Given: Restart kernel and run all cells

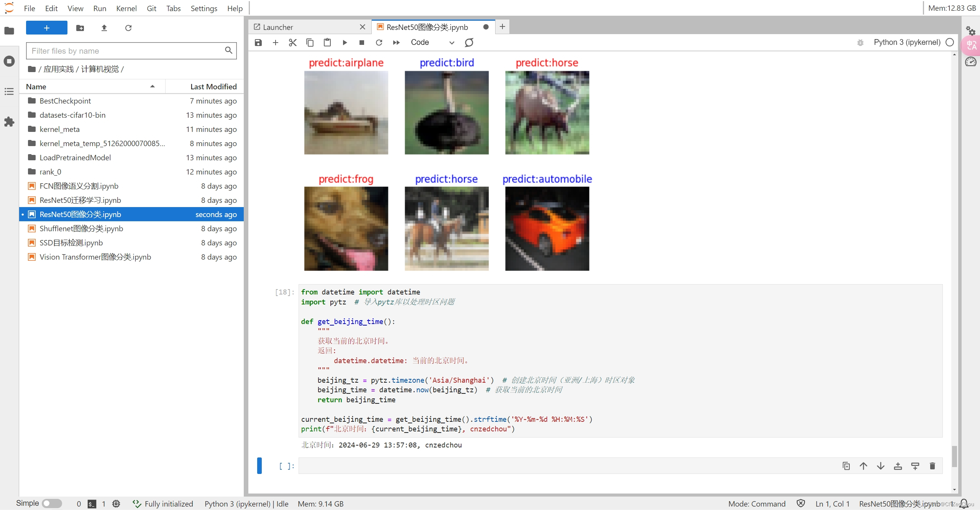Looking at the screenshot, I should 396,43.
